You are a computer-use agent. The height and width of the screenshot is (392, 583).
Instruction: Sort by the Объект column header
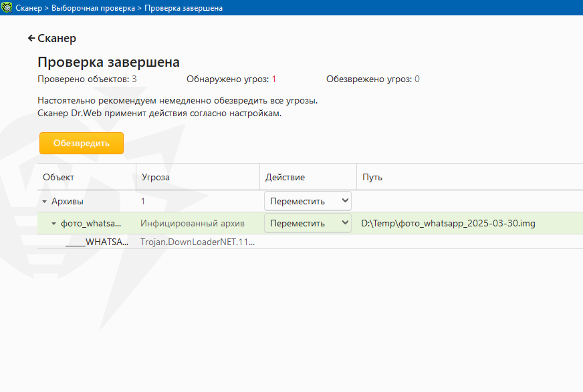pos(87,177)
